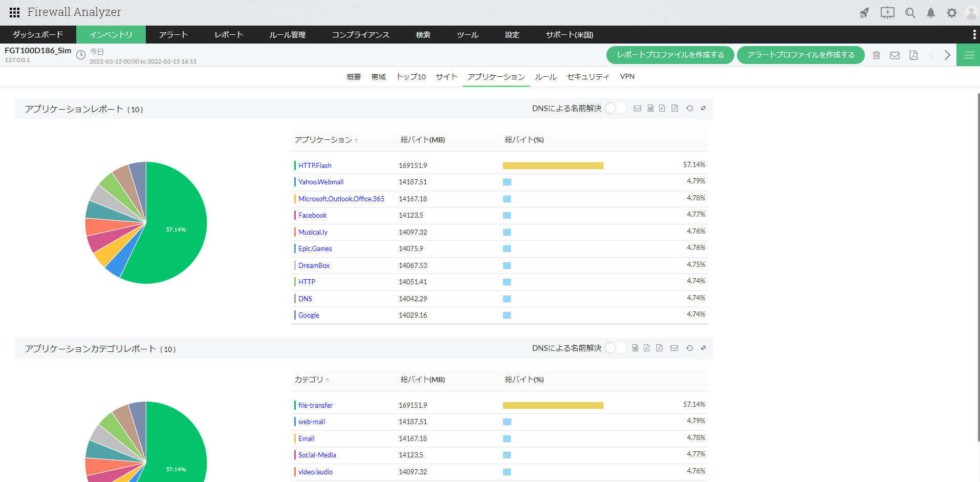Open the three-dot overflow menu in navbar
This screenshot has width=980, height=482.
pyautogui.click(x=974, y=34)
